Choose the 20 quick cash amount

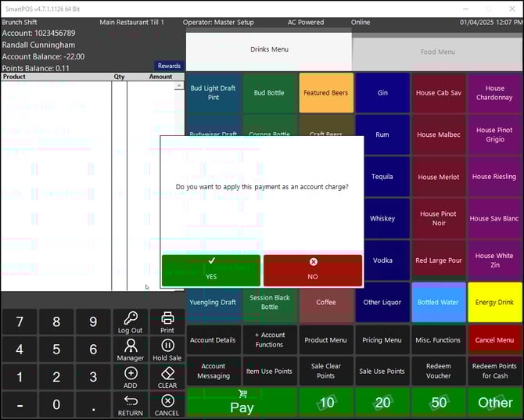(382, 403)
